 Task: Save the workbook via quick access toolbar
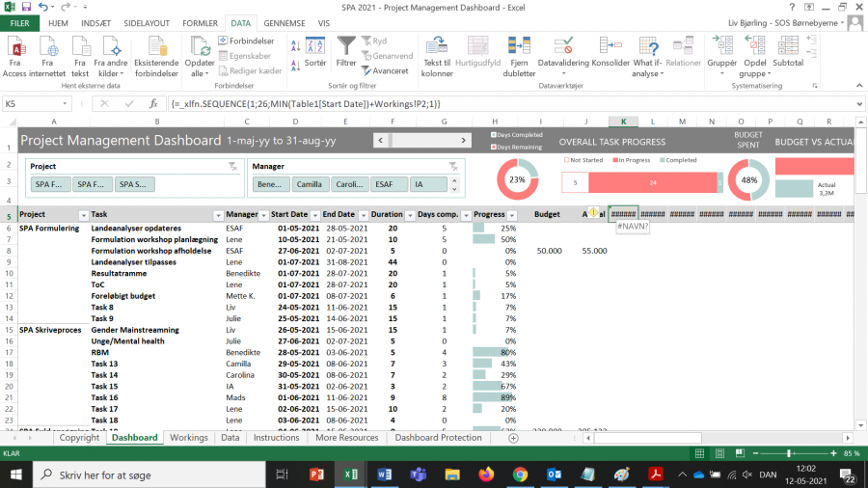click(x=26, y=7)
